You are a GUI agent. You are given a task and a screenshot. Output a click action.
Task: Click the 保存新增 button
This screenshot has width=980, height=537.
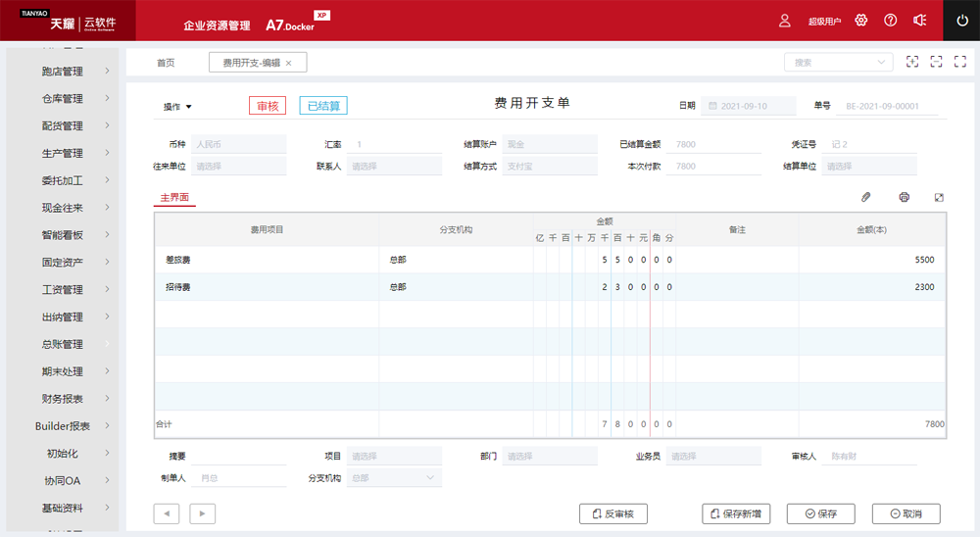[x=736, y=513]
